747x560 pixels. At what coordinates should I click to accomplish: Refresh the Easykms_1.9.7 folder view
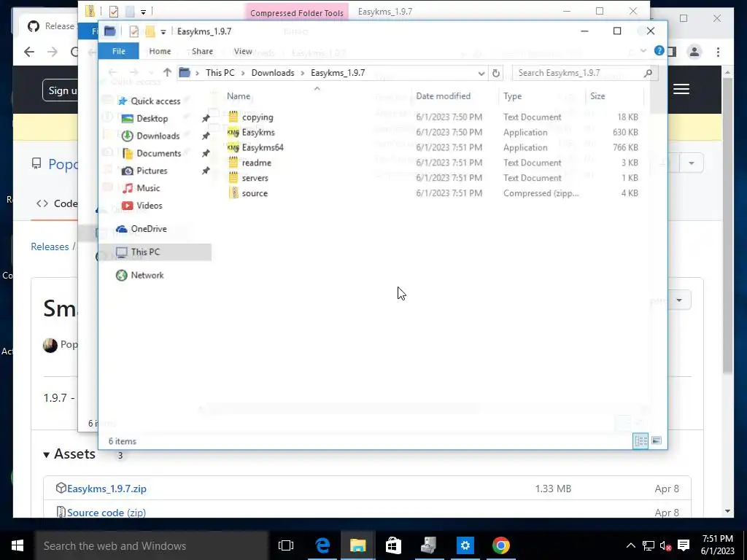point(496,74)
